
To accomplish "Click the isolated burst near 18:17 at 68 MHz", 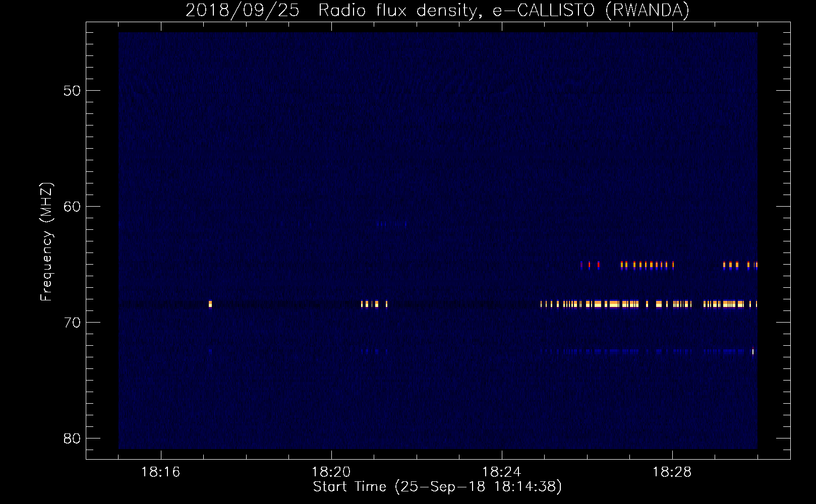I will point(210,304).
